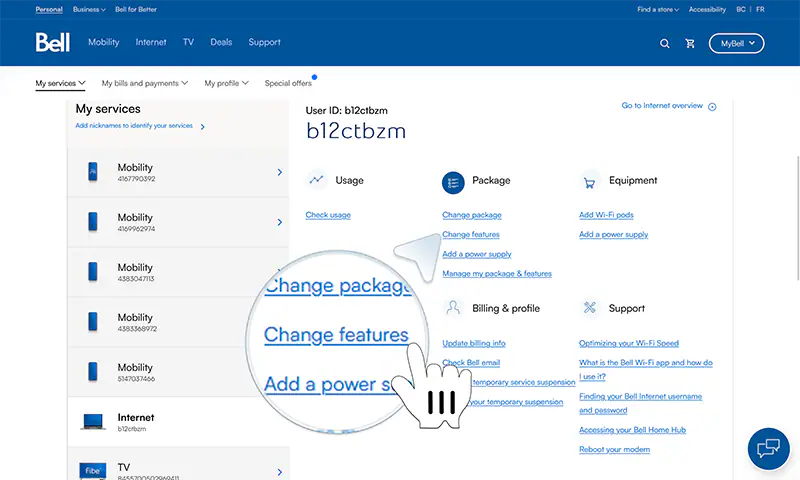Viewport: 800px width, 480px height.
Task: Open chevron on the TV service row
Action: pos(280,472)
